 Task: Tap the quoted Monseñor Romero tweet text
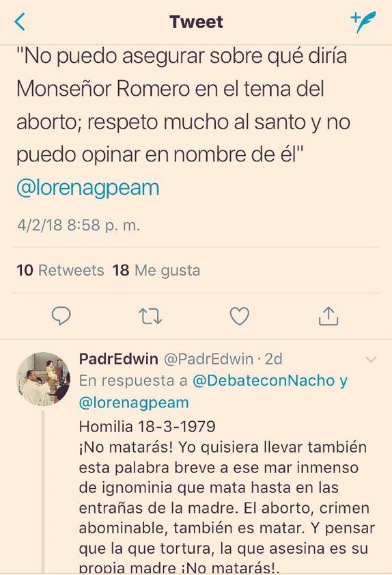183,105
